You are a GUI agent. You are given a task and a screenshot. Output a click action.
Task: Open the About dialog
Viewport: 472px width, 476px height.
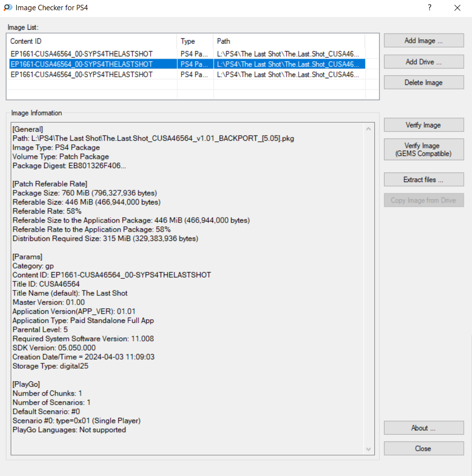point(423,428)
